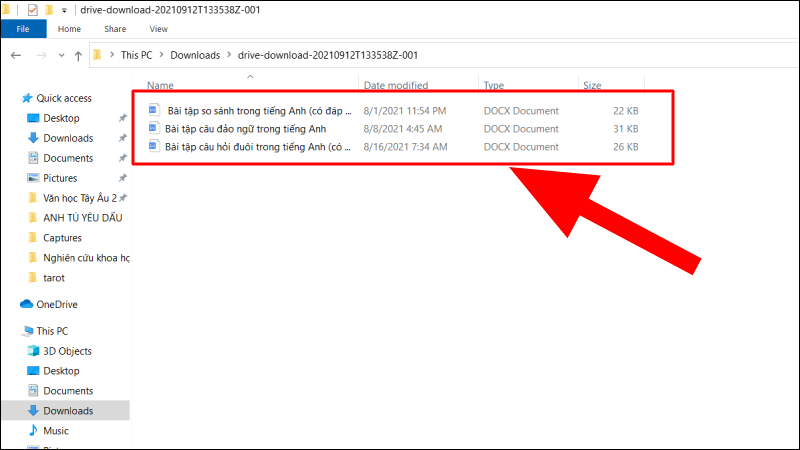
Task: Open the View ribbon tab
Action: point(159,29)
